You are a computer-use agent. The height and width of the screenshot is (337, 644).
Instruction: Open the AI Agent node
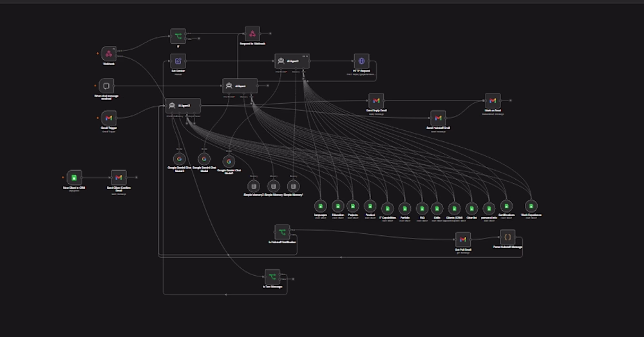(240, 86)
